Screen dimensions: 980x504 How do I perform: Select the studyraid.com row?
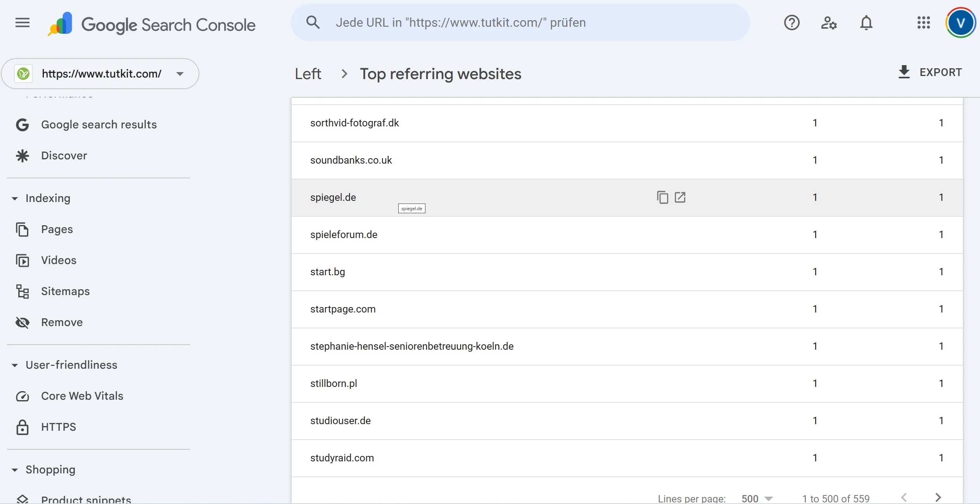627,458
